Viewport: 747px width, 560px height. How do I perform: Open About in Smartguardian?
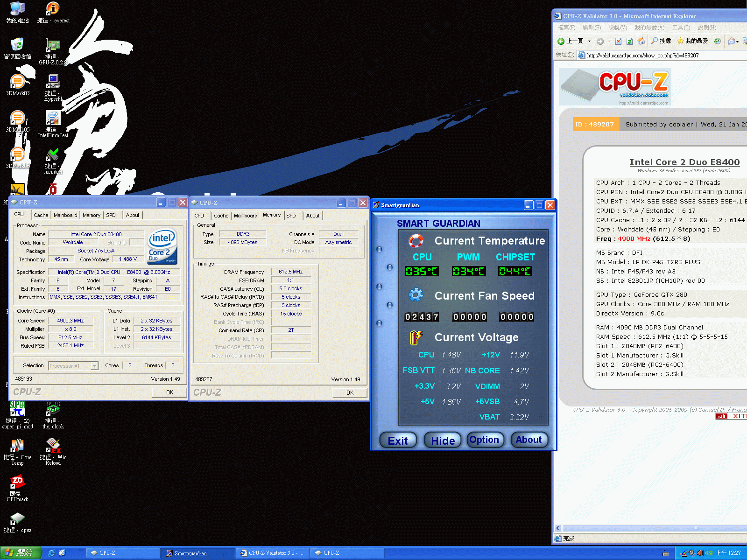529,440
